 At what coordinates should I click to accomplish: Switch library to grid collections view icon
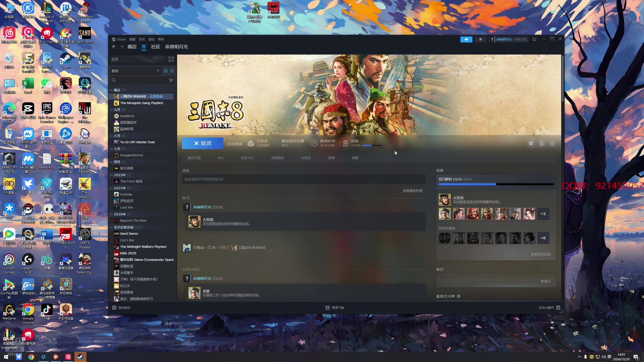(171, 59)
